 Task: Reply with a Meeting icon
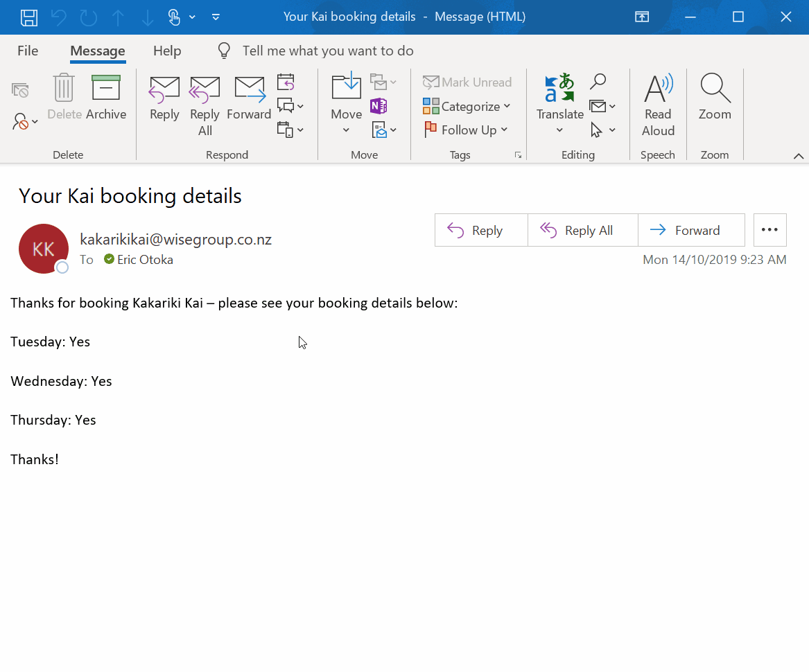[286, 82]
